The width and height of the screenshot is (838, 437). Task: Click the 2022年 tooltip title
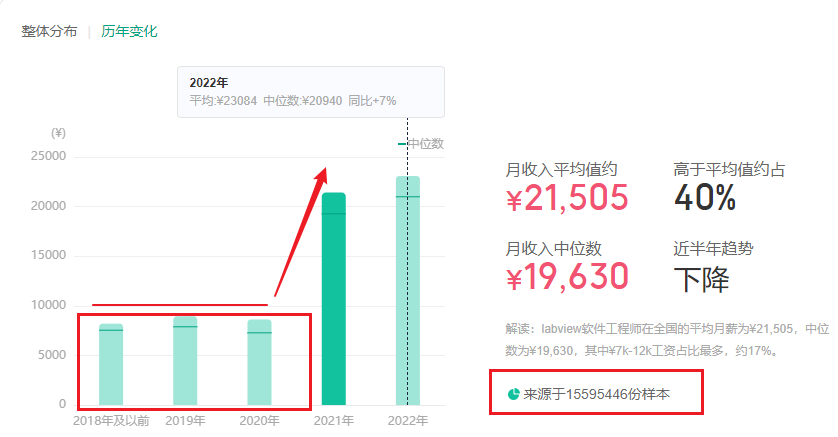[209, 83]
